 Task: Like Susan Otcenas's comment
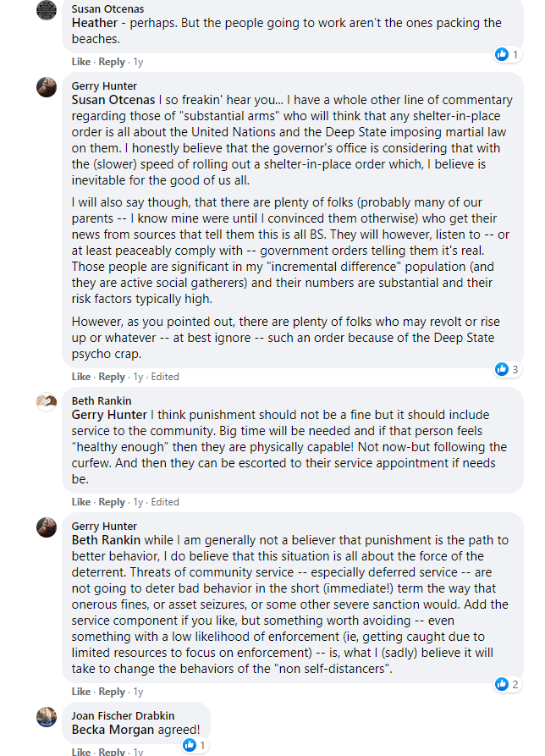click(81, 62)
